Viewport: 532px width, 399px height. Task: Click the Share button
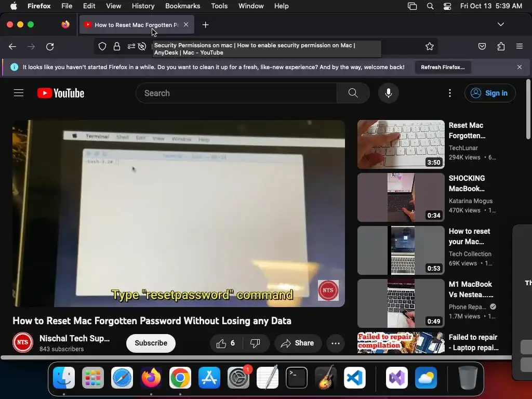[297, 343]
